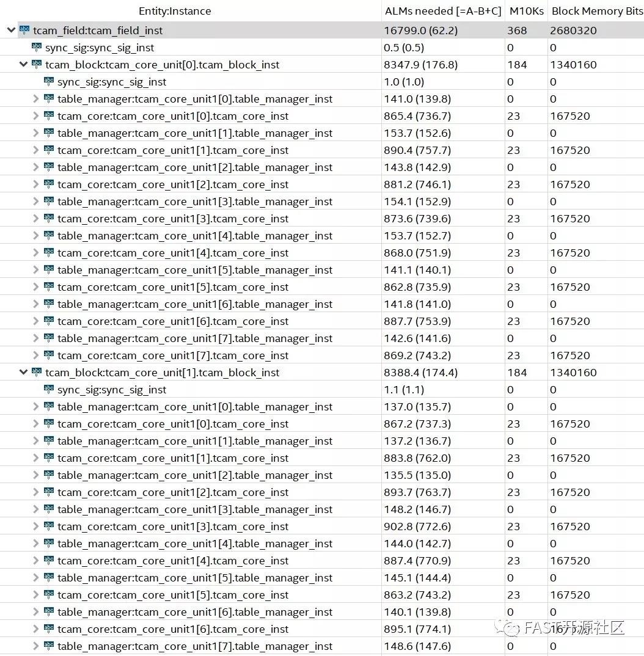The image size is (644, 656).
Task: Click the entity icon of tcam_block tcam_core_unit[0]
Action: 37,64
